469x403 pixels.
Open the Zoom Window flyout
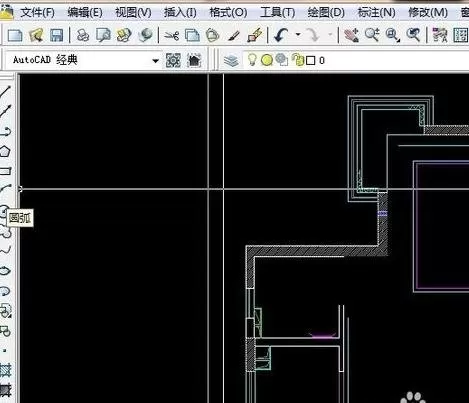(393, 35)
